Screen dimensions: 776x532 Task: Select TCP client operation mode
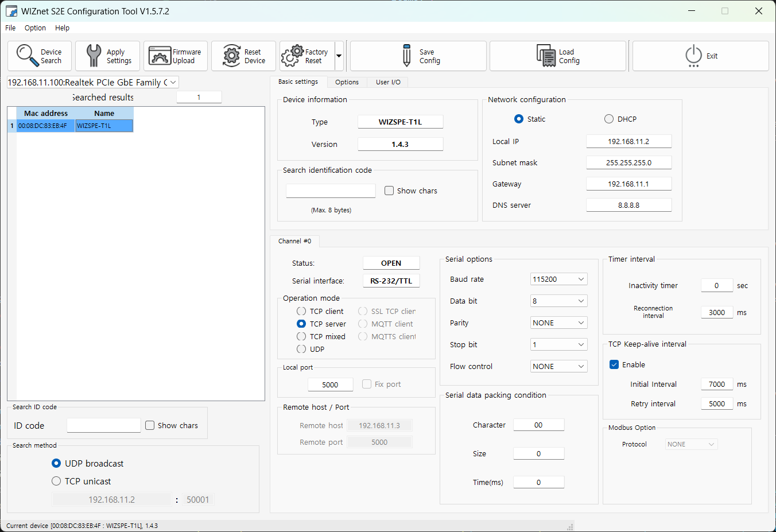pos(301,311)
